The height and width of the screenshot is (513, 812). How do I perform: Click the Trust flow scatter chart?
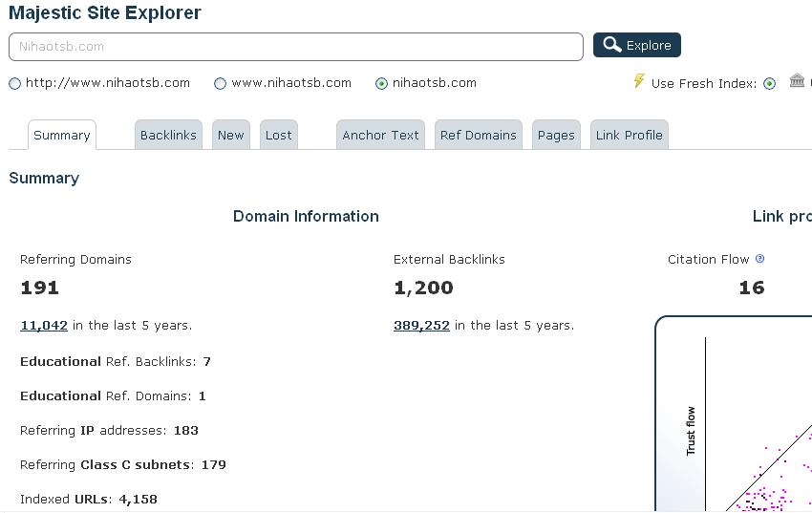(x=734, y=415)
